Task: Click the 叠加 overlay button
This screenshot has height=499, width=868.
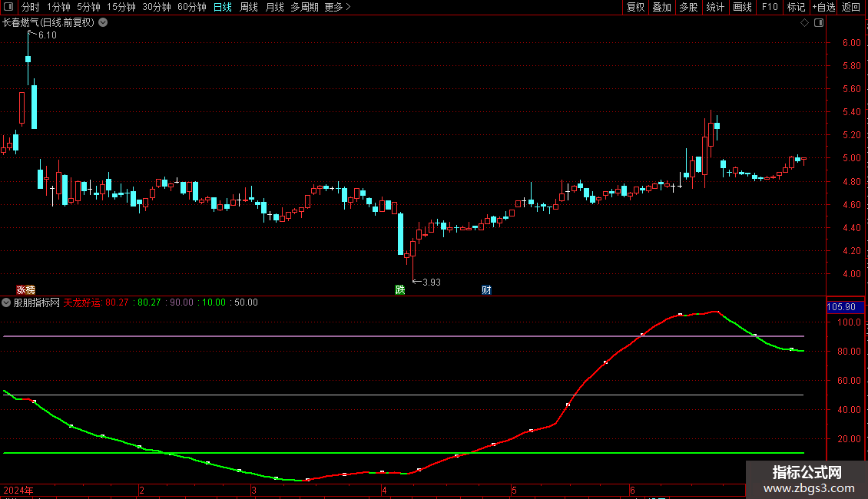Action: [661, 7]
